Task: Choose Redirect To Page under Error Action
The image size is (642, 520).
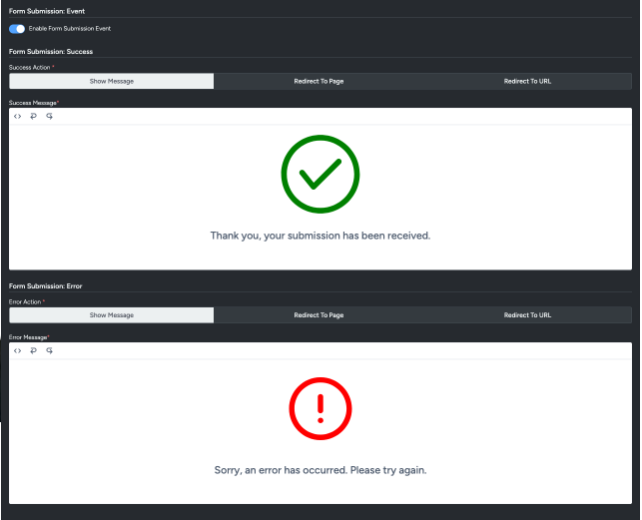Action: (x=319, y=315)
